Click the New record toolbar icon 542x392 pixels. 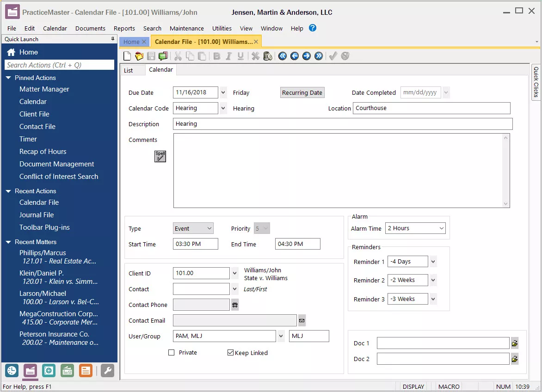[128, 56]
